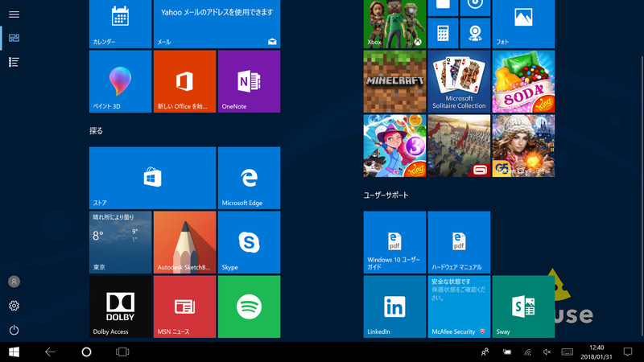The width and height of the screenshot is (644, 362).
Task: Launch Microsoft Edge
Action: [x=250, y=178]
